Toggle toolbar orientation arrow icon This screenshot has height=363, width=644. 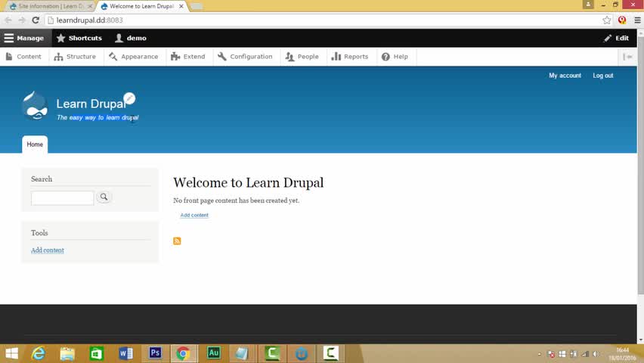coord(627,57)
